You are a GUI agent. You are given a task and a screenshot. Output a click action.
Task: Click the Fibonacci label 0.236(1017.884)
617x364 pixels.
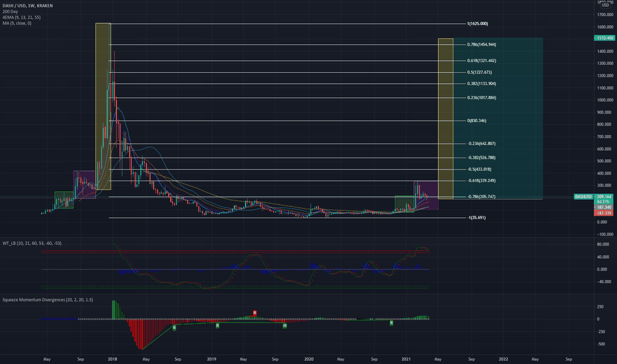481,97
